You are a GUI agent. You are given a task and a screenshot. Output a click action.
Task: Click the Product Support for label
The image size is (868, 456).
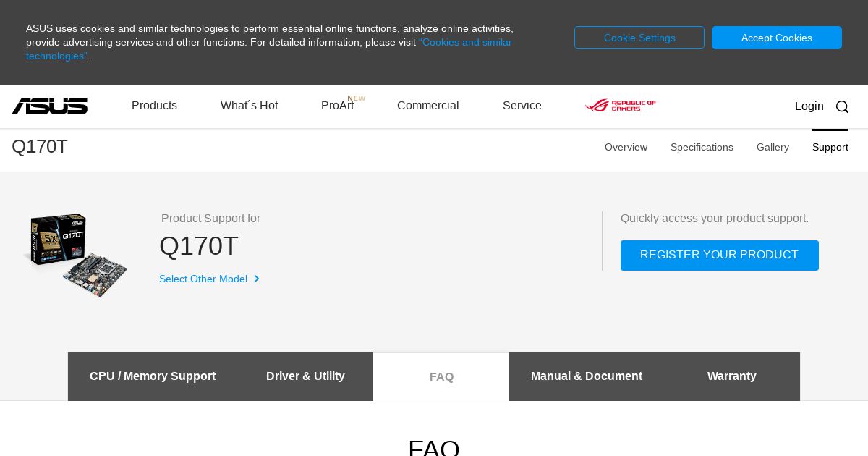pos(210,219)
